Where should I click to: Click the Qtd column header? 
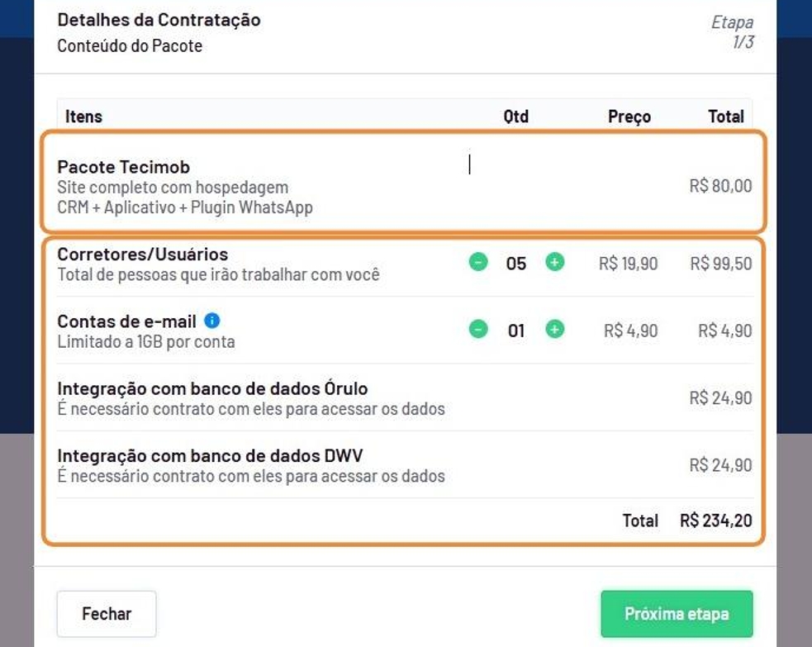[516, 117]
